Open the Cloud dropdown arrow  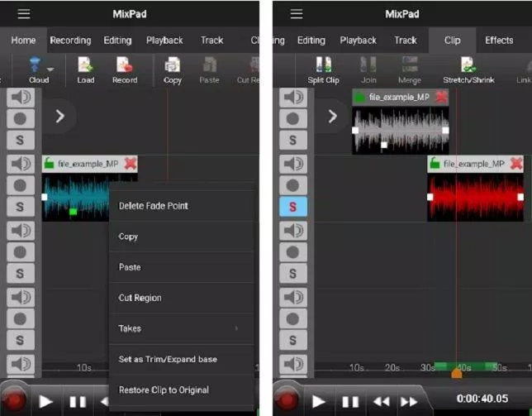click(x=50, y=69)
